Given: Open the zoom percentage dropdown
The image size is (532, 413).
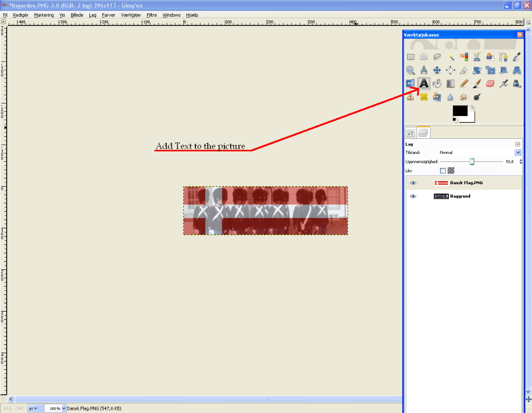Looking at the screenshot, I should pyautogui.click(x=64, y=408).
